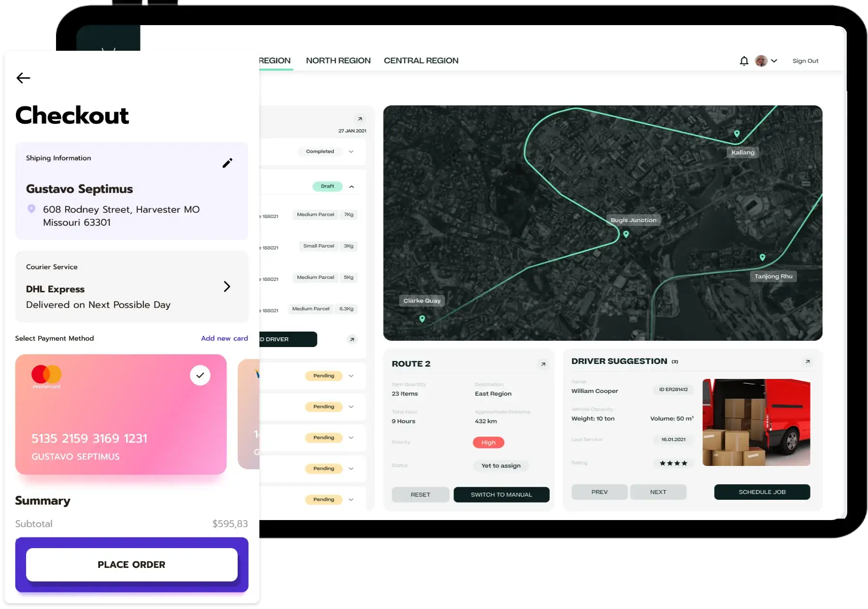Select the partially hidden REGION tab

click(275, 60)
